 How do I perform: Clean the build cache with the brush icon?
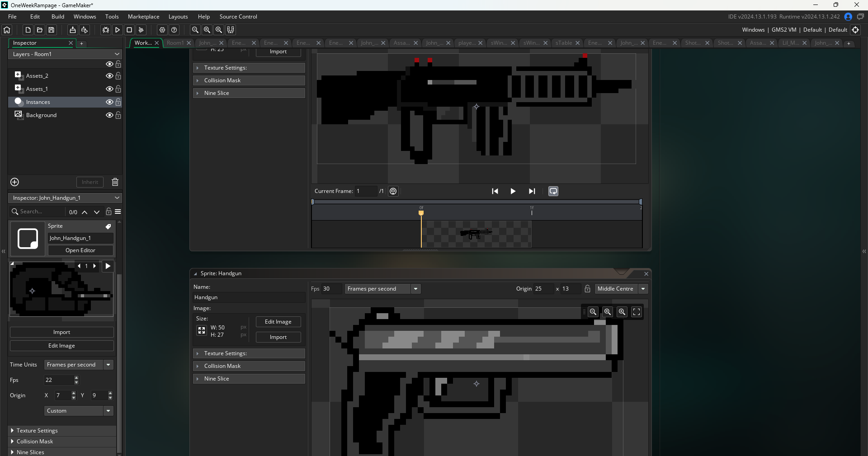(x=141, y=30)
